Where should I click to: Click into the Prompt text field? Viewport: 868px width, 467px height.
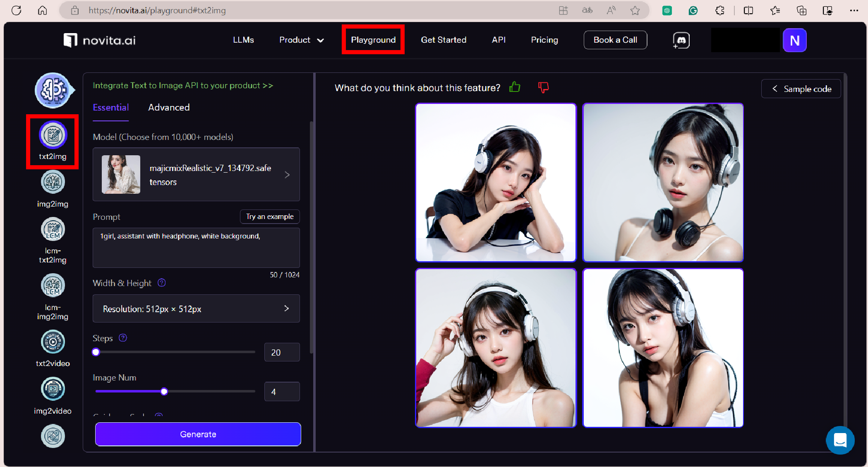click(196, 248)
